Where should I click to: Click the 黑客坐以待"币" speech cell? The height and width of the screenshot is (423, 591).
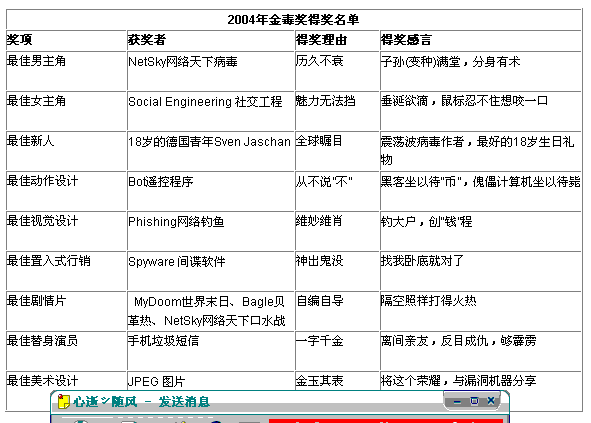(480, 191)
